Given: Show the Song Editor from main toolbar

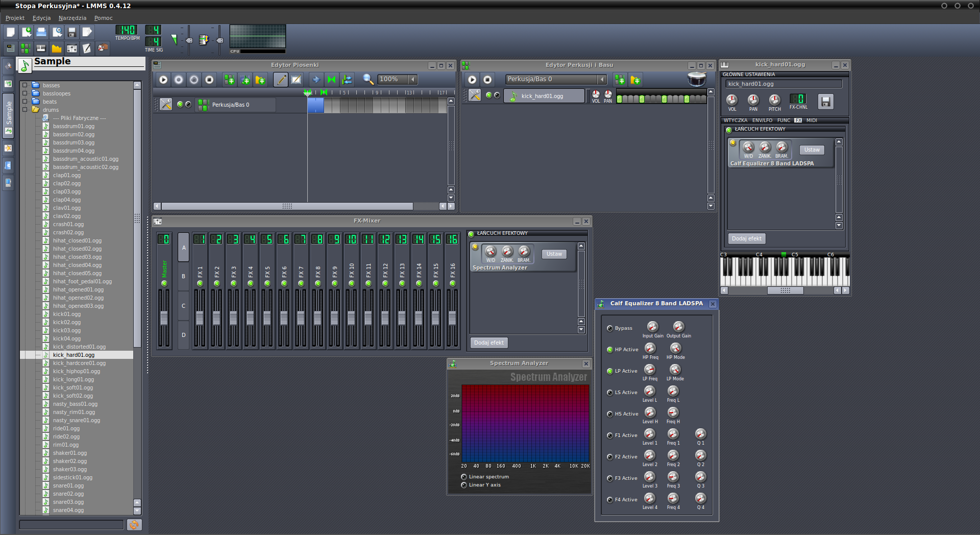Looking at the screenshot, I should (10, 48).
